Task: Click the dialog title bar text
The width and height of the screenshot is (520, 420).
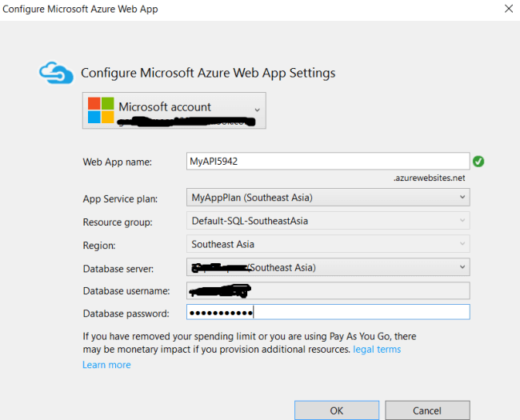Action: [81, 10]
